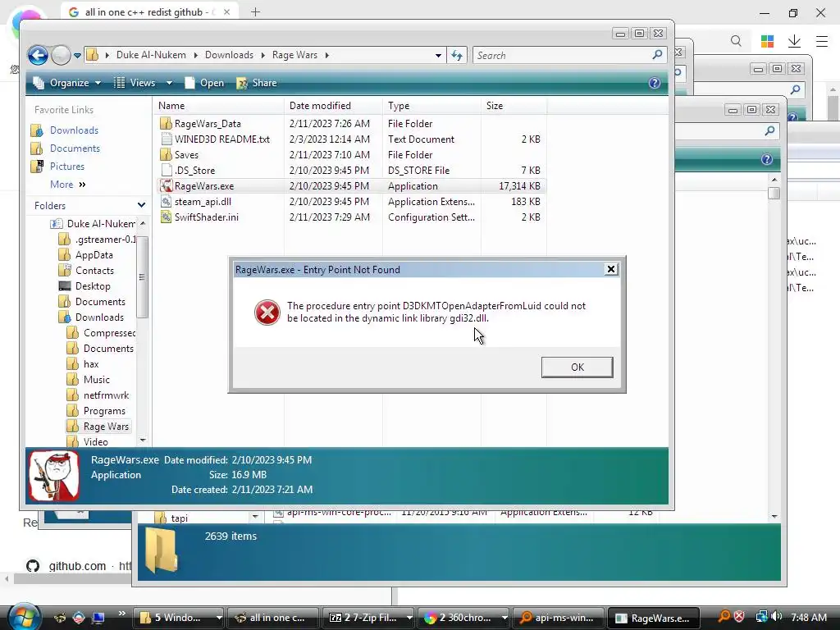Select the RageWars.exe file icon
The image size is (840, 630).
pos(166,186)
